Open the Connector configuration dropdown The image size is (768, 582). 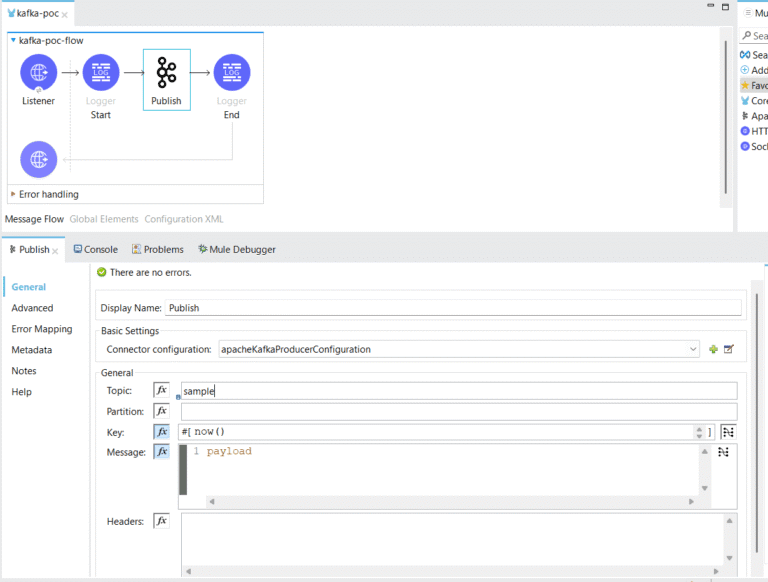[693, 349]
